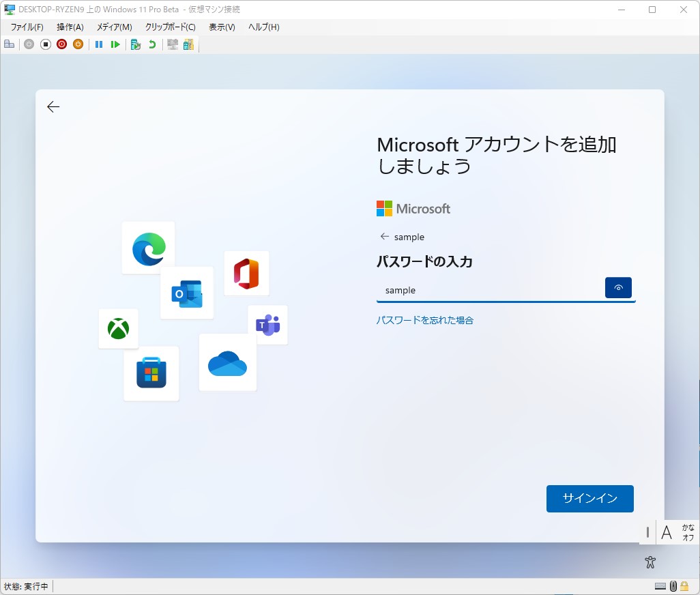Switch IME input mode via the A indicator
The height and width of the screenshot is (595, 700).
click(667, 532)
